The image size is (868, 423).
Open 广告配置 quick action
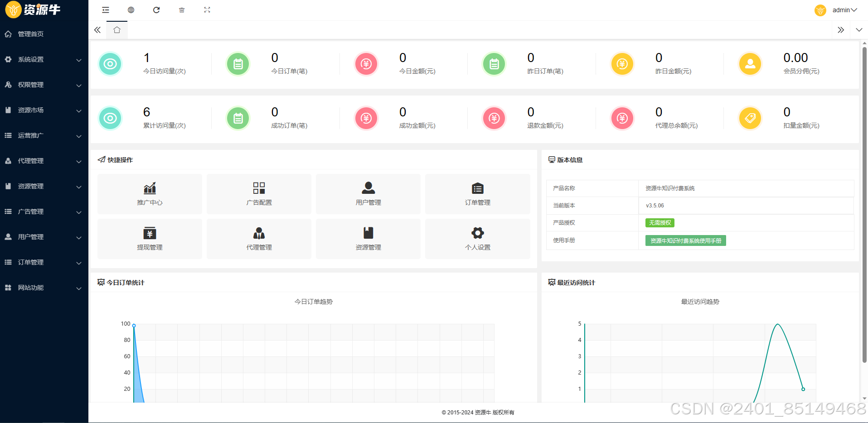point(259,194)
